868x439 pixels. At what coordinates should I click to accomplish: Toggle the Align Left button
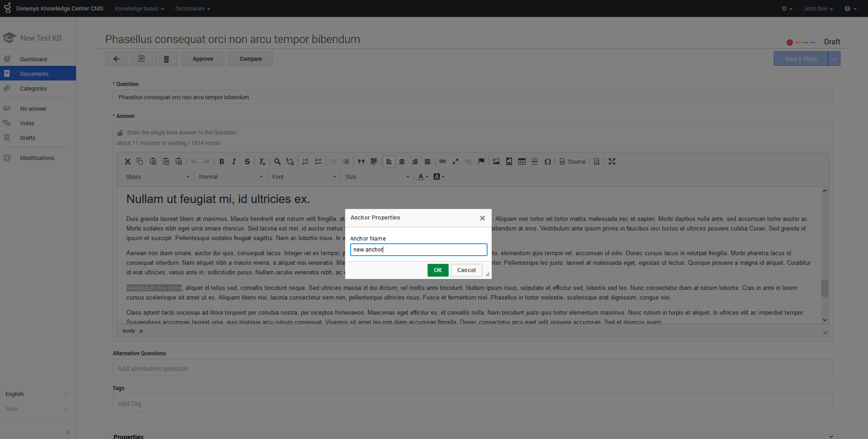click(389, 161)
